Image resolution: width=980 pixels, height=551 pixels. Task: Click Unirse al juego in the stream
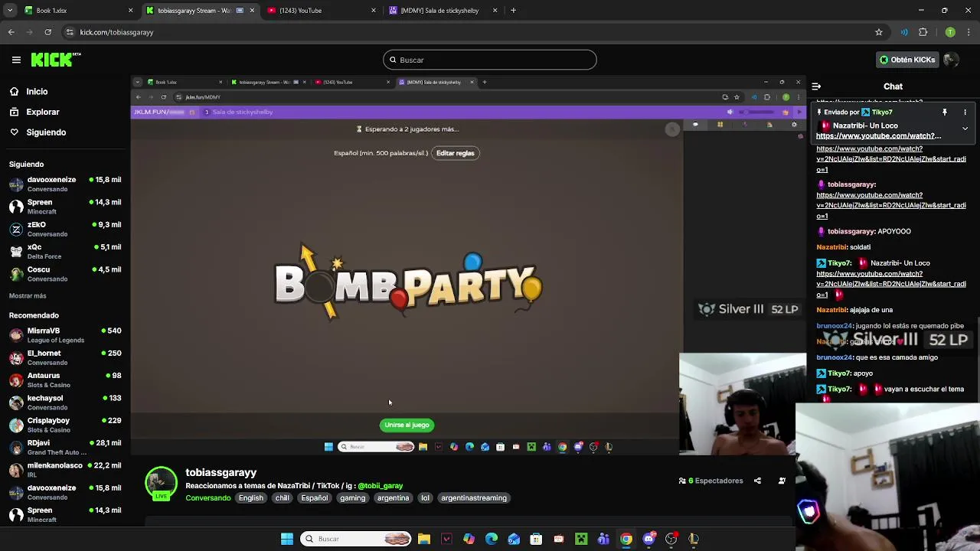coord(407,425)
